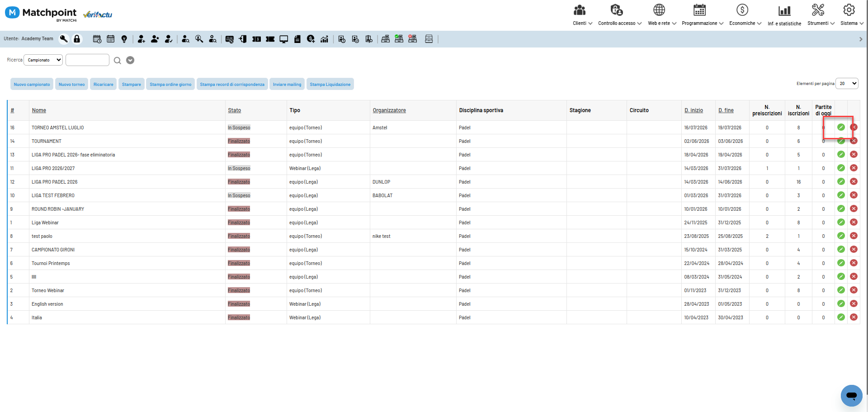The image size is (868, 412).
Task: Sort the table by Organizzatore column
Action: [x=389, y=110]
